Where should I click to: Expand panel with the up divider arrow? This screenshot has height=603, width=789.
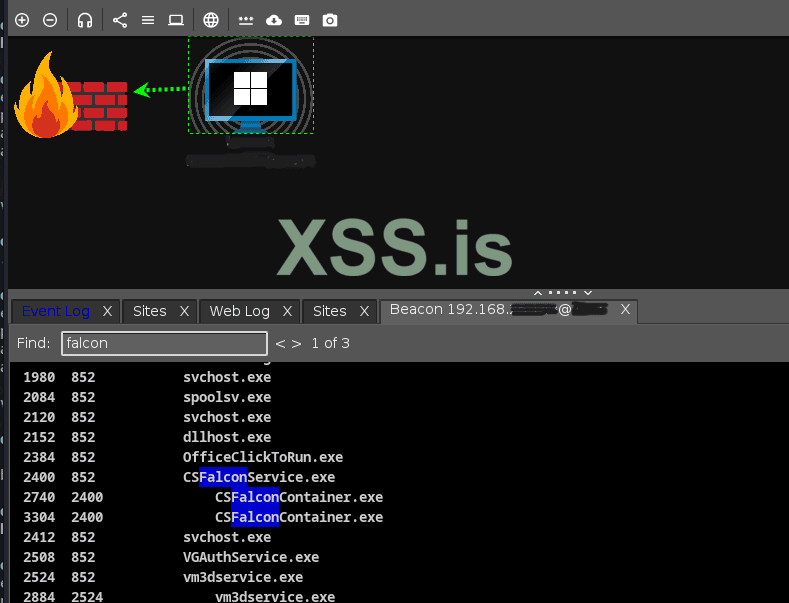click(538, 292)
